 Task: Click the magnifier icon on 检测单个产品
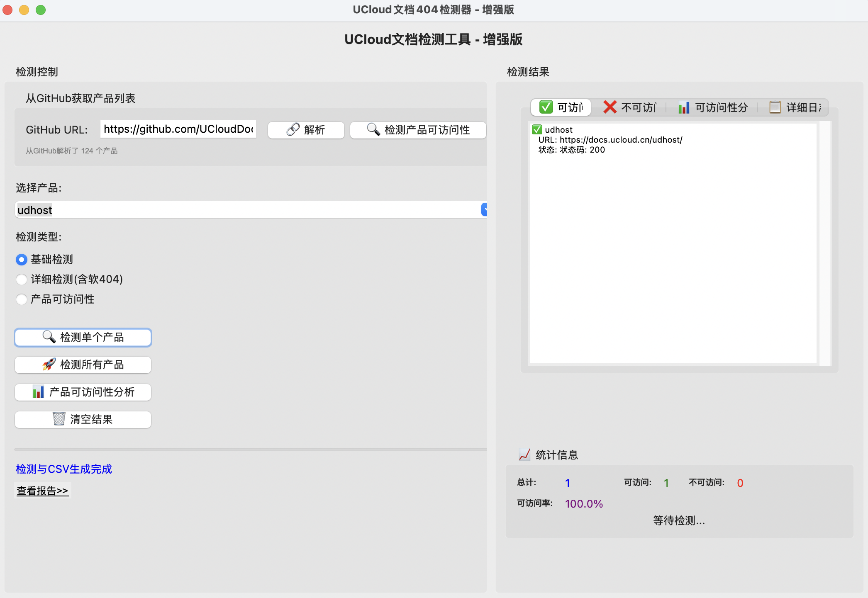(x=49, y=337)
